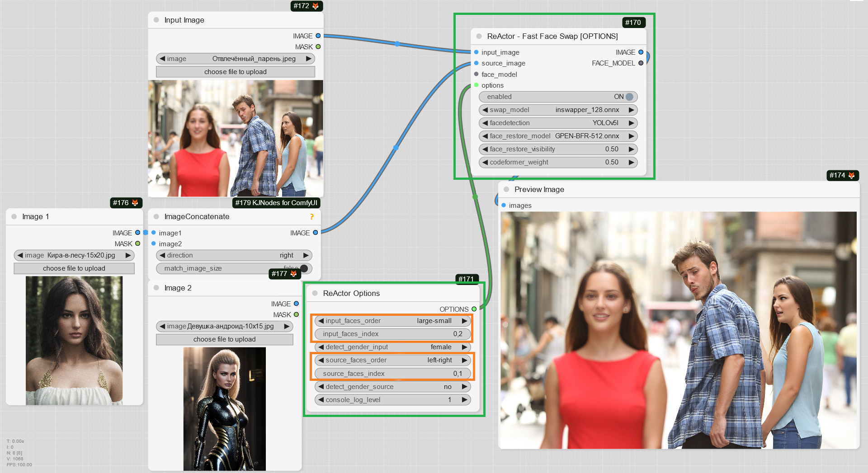The height and width of the screenshot is (473, 868).
Task: Click choose file to upload in Input Image
Action: tap(235, 72)
